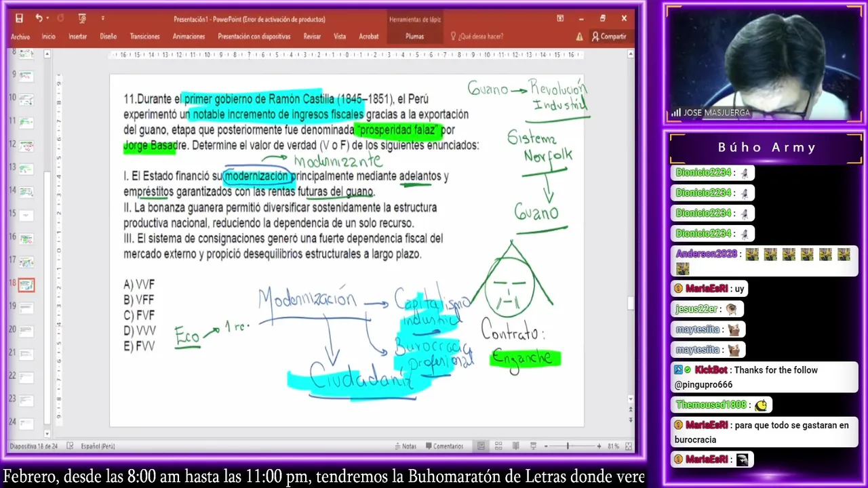Start Slide Show view icon in status bar
This screenshot has width=868, height=488.
tap(533, 446)
